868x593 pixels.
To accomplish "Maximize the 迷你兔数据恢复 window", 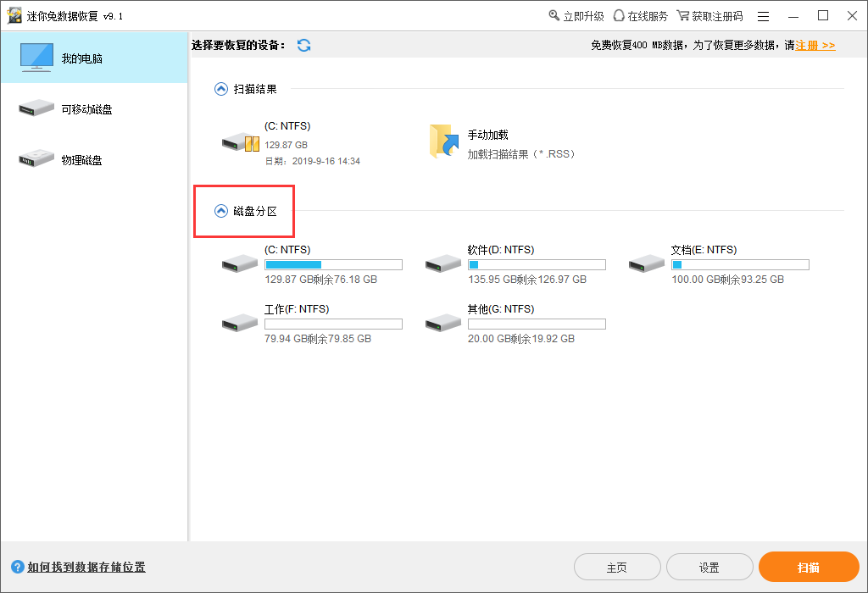I will coord(823,16).
